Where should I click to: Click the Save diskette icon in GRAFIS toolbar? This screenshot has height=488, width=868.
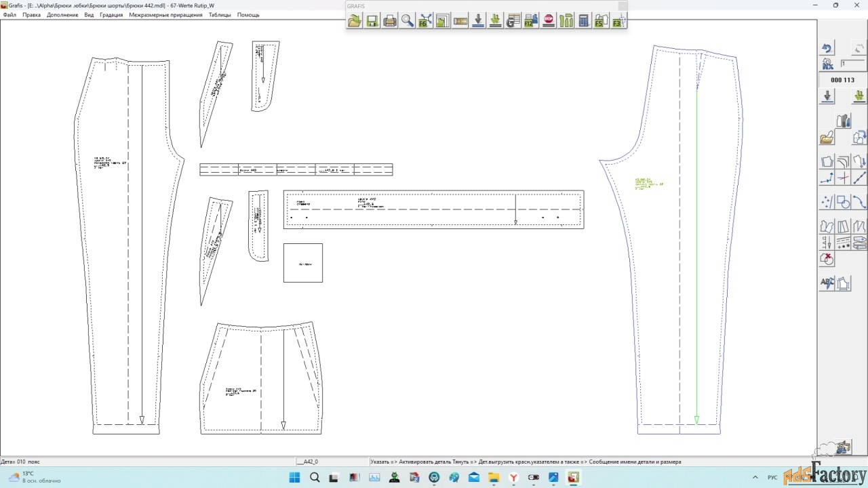(x=372, y=21)
